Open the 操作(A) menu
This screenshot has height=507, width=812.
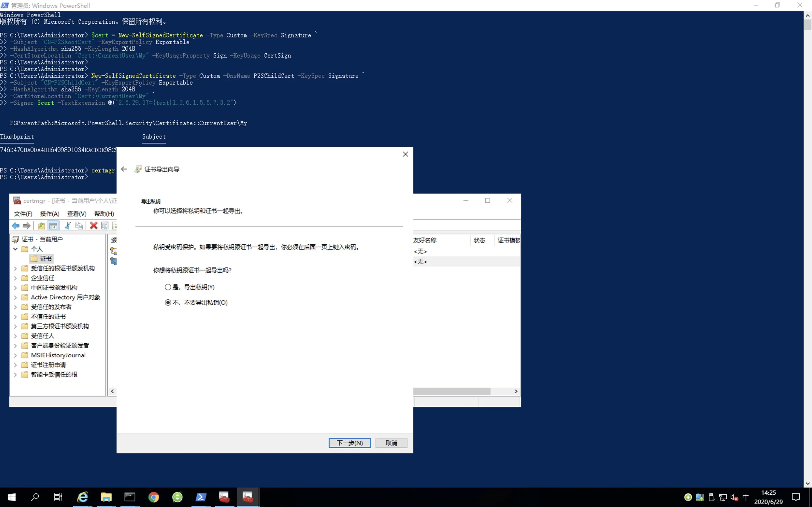click(50, 214)
